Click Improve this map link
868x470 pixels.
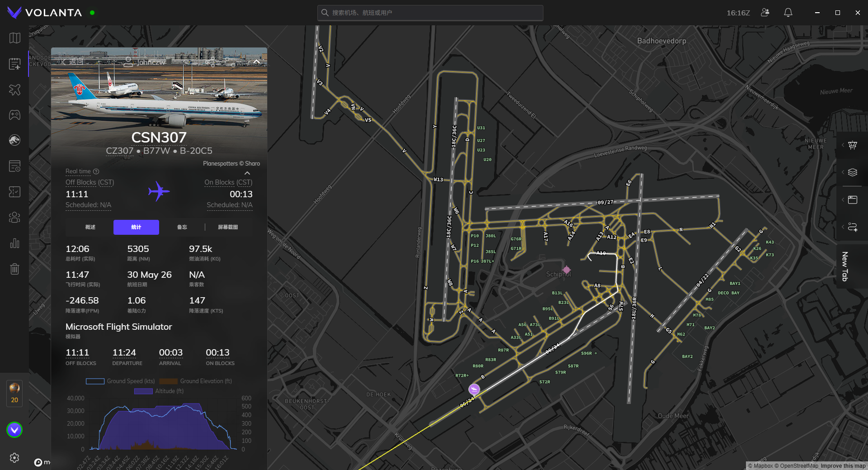click(x=843, y=466)
